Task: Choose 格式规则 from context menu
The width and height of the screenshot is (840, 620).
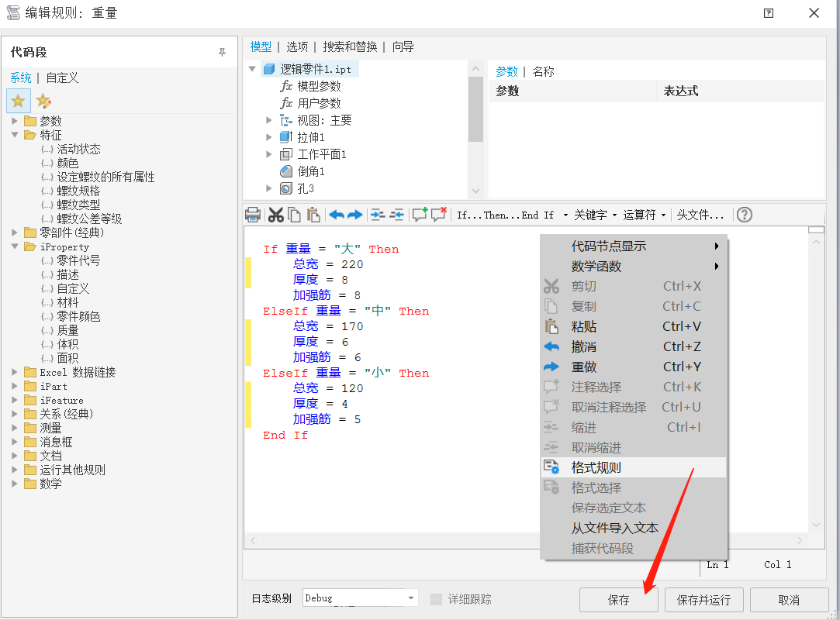Action: pos(634,467)
